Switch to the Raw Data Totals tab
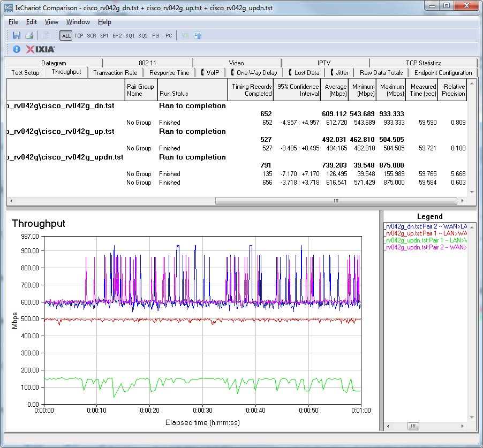This screenshot has width=483, height=448. point(381,73)
